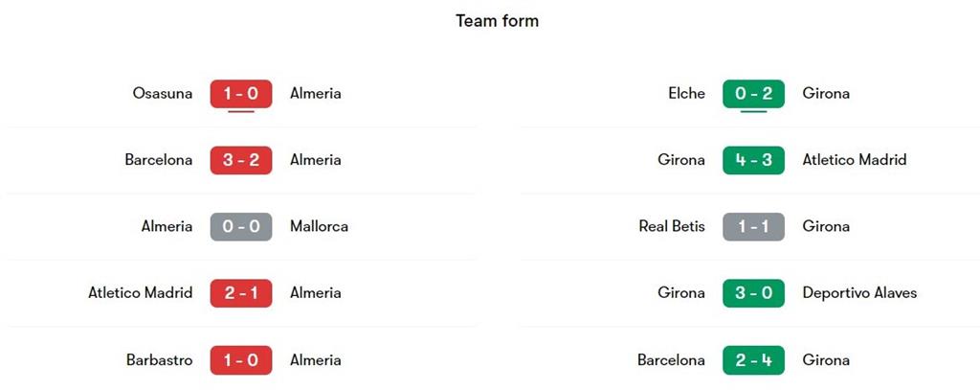This screenshot has width=980, height=390.
Task: Open the Barcelona 2-4 Girona score badge
Action: coord(753,360)
